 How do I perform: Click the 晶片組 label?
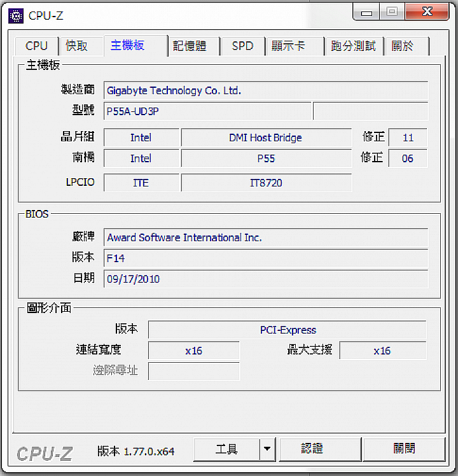78,137
